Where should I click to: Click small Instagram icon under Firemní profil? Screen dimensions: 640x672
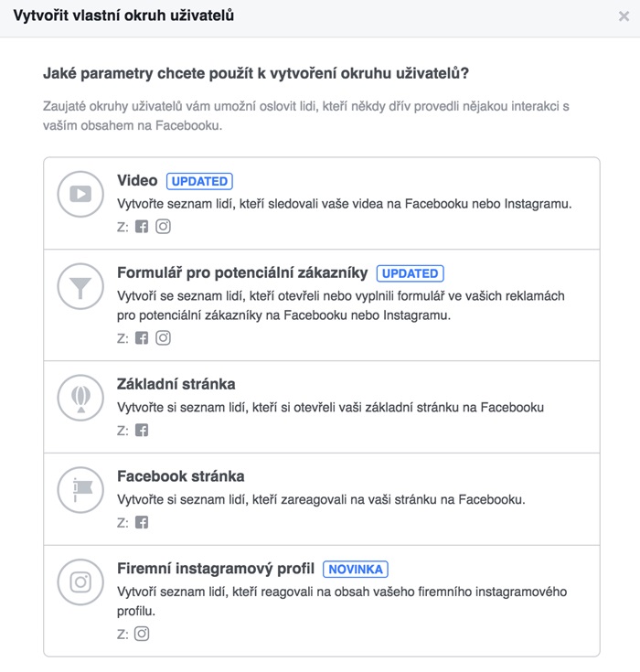[142, 634]
